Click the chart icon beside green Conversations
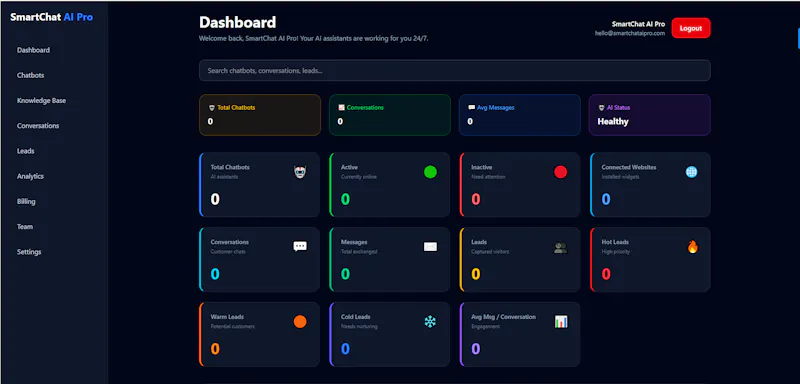 [x=341, y=108]
